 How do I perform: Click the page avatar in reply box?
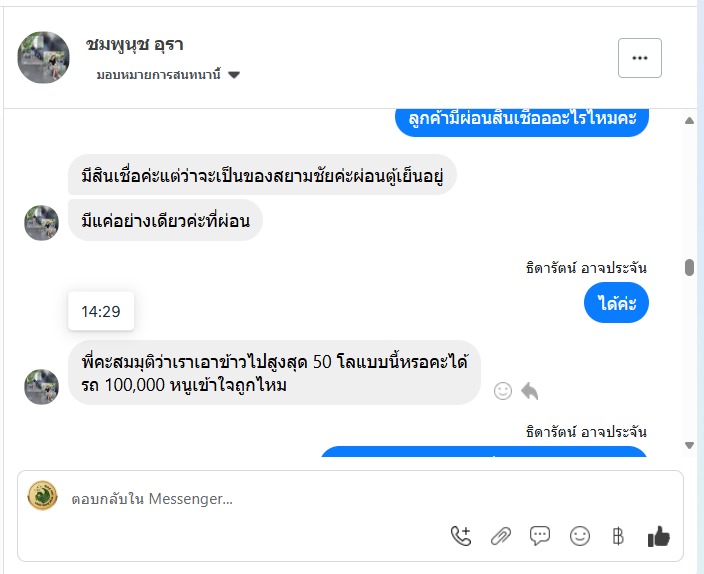click(42, 496)
